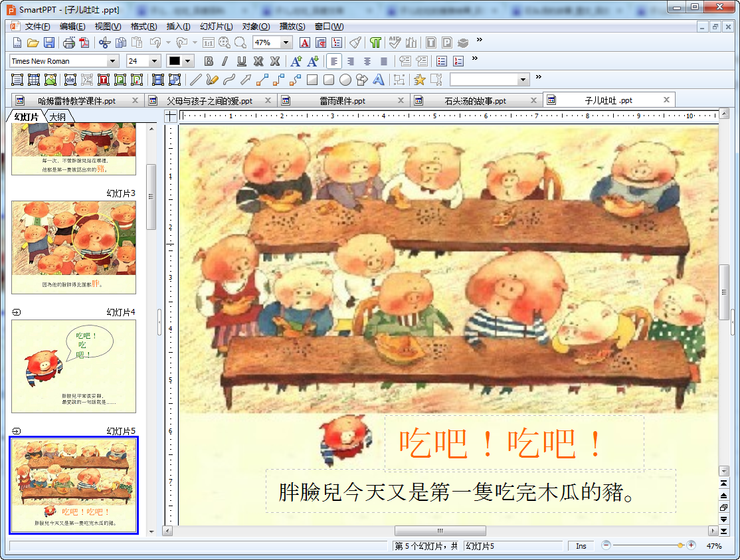Toggle bold formatting
The width and height of the screenshot is (740, 560).
(x=209, y=61)
